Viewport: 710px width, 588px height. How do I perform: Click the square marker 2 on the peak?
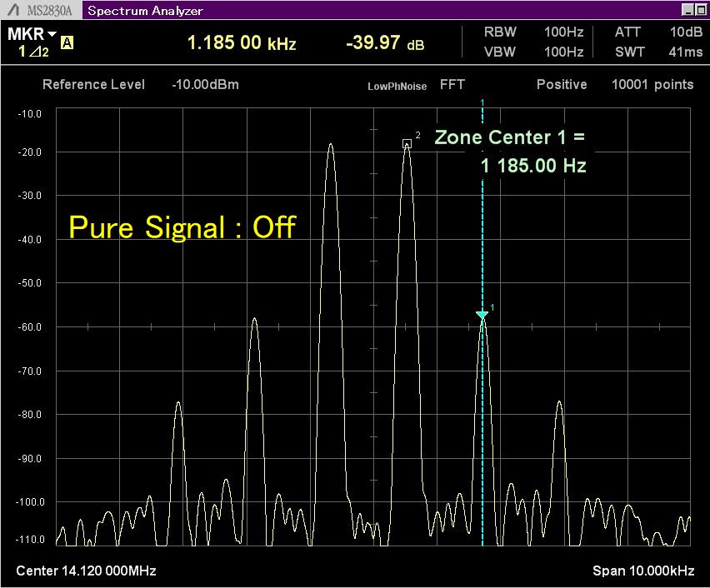point(407,144)
